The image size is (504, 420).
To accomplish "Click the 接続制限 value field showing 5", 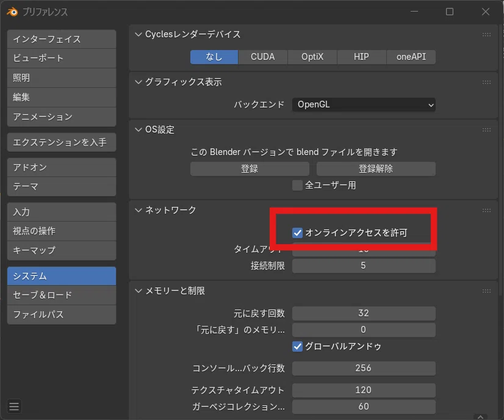I will pyautogui.click(x=364, y=266).
